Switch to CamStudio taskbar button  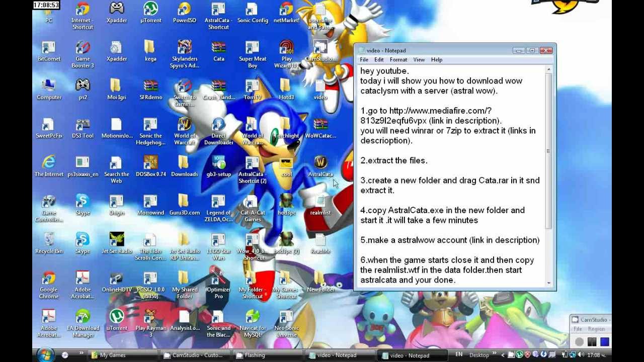196,355
